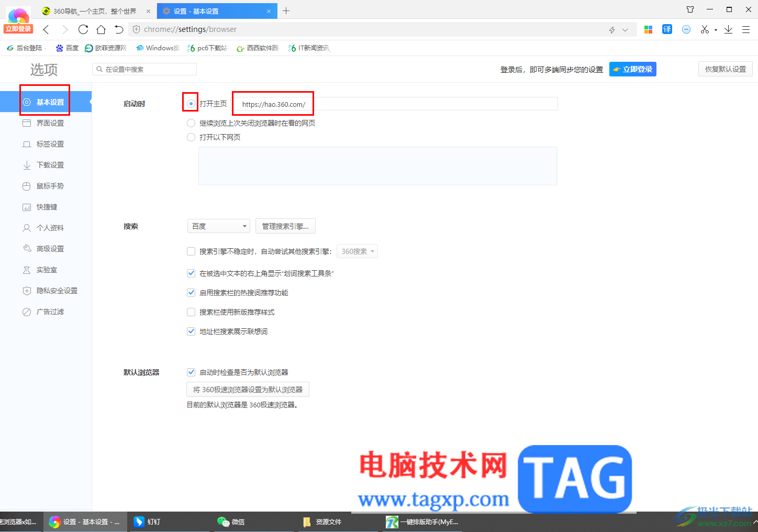This screenshot has height=532, width=758.
Task: Go back using the browser back arrow
Action: point(46,29)
